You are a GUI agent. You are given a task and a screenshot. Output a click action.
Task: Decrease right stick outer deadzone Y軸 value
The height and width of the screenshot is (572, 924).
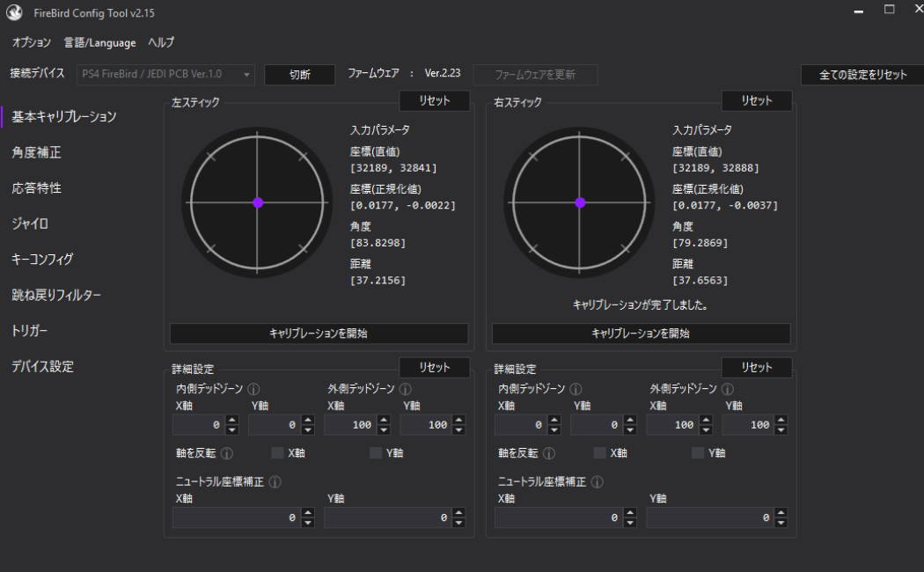pyautogui.click(x=781, y=430)
